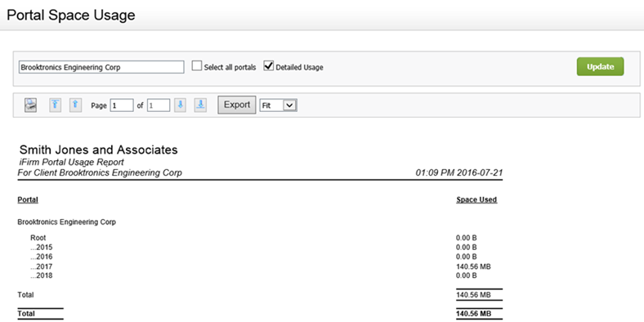This screenshot has height=322, width=644.
Task: Go to next page arrow icon
Action: tap(180, 105)
